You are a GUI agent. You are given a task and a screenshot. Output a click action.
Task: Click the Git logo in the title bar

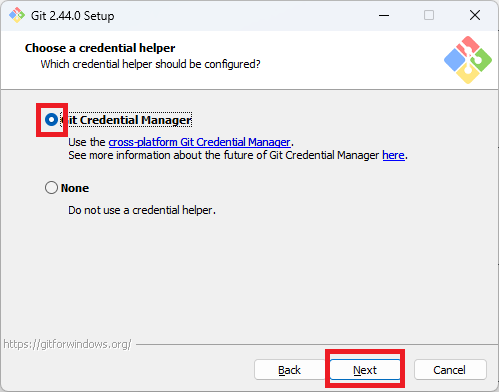click(17, 15)
